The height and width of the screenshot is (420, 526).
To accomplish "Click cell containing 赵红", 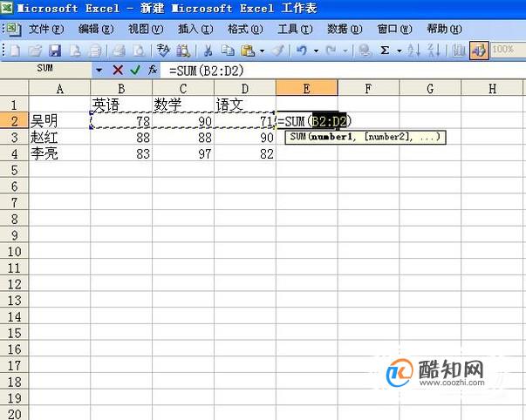I will pos(59,137).
